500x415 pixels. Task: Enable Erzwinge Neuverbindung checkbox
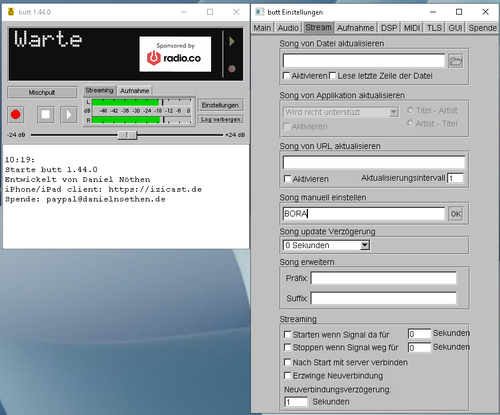tap(287, 375)
